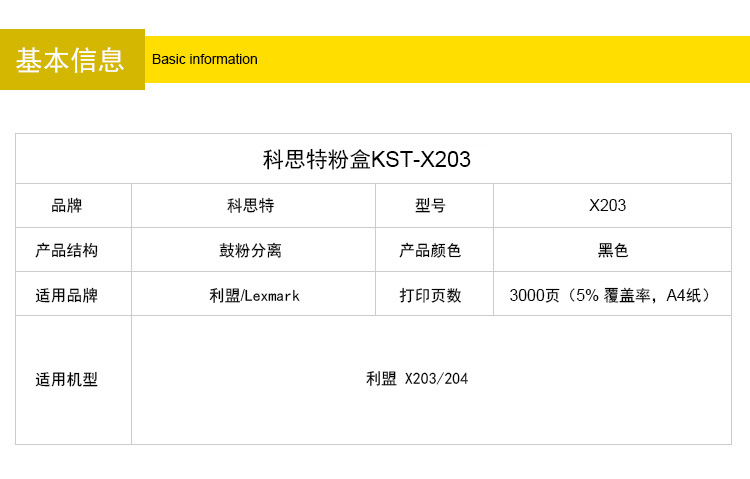Click the 产品结构 label cell
The image size is (750, 479).
[67, 250]
